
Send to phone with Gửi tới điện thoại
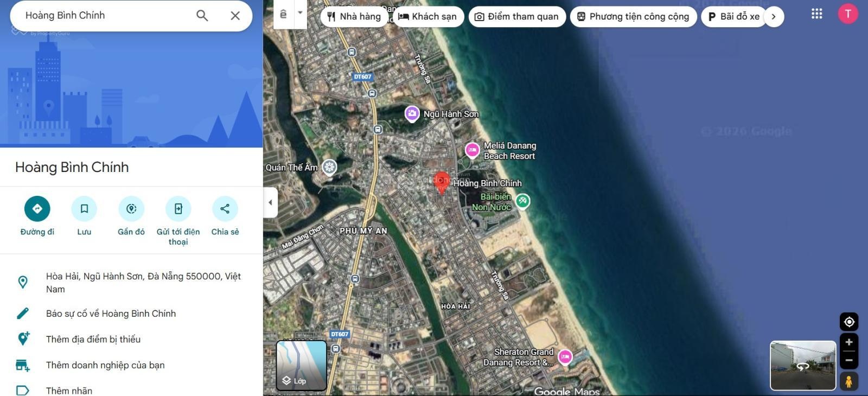pos(178,209)
